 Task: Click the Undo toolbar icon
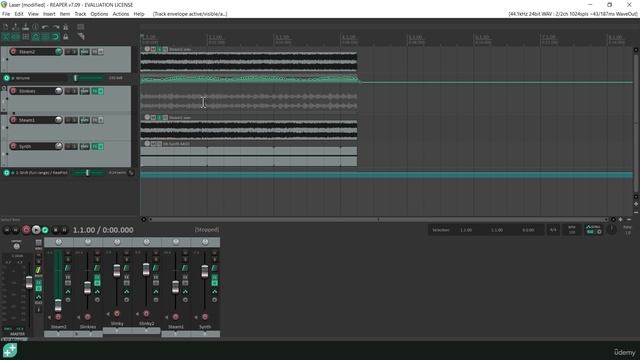coord(45,27)
